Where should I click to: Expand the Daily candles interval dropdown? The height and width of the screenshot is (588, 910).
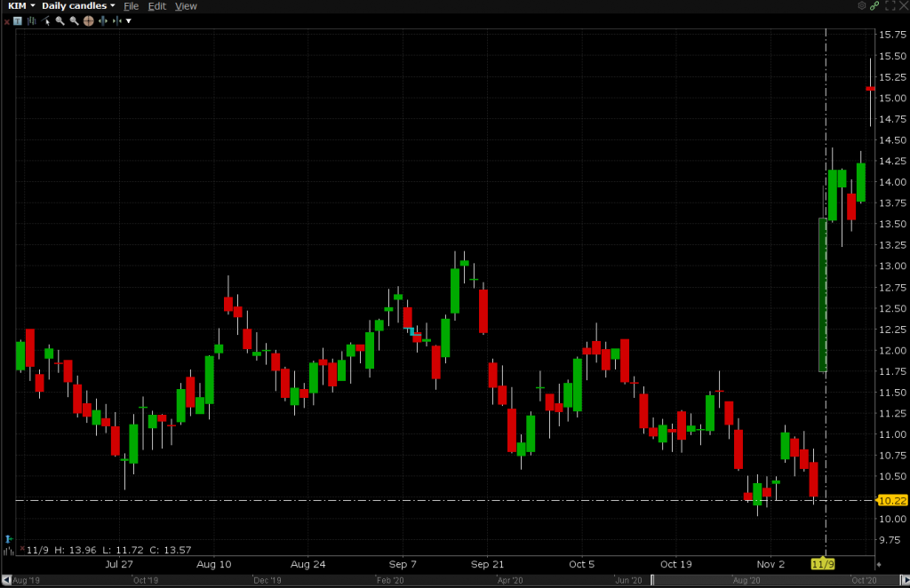[x=78, y=6]
